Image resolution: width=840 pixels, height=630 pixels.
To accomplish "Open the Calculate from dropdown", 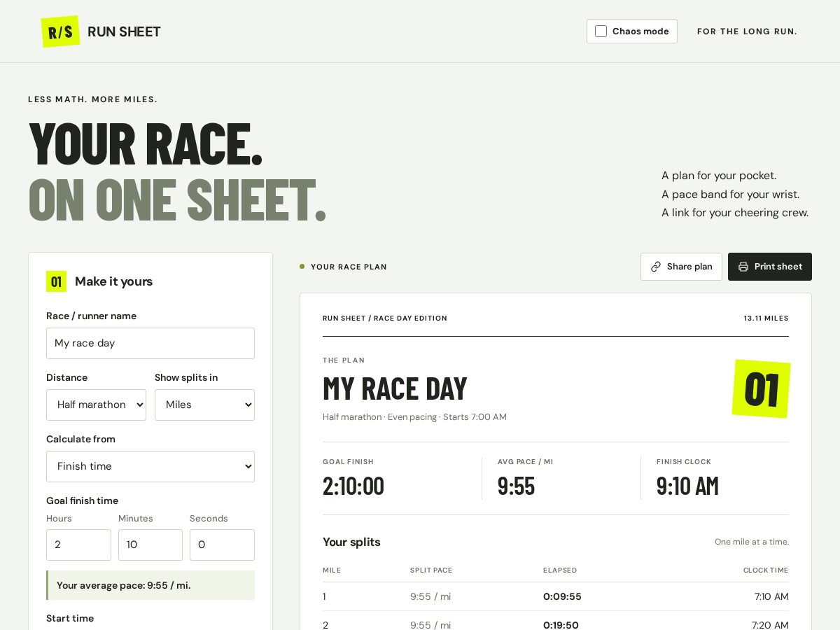I will (150, 466).
